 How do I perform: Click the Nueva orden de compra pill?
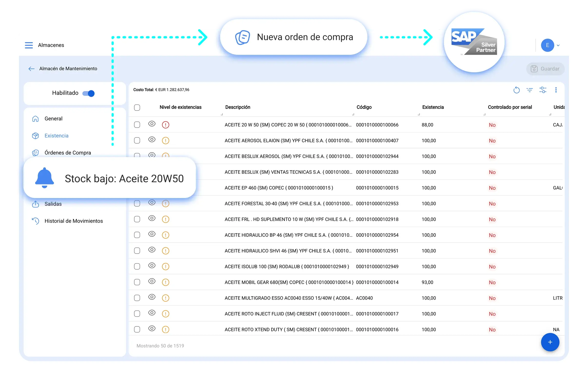pyautogui.click(x=293, y=37)
